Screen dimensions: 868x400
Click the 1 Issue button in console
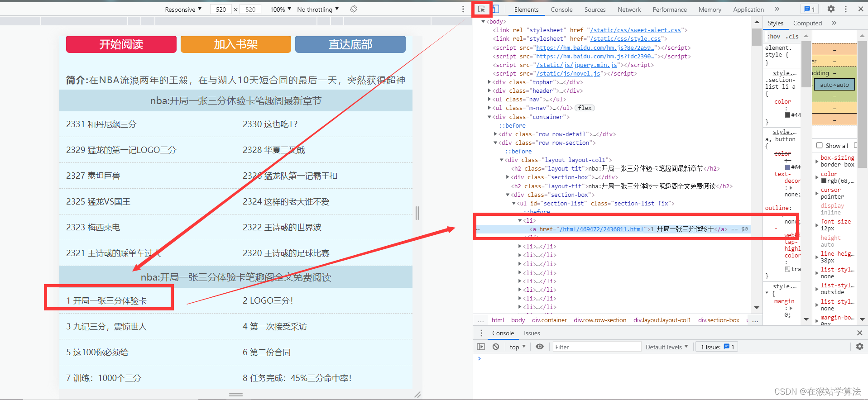point(717,347)
